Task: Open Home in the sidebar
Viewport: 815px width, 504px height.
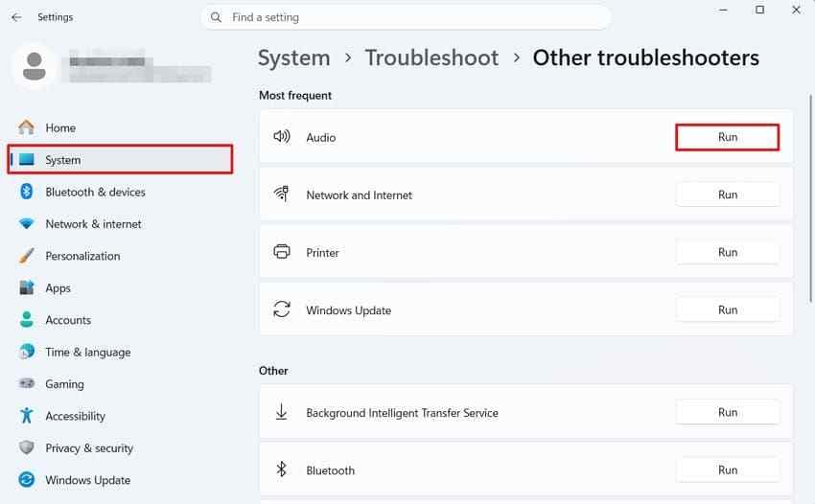Action: [x=120, y=127]
